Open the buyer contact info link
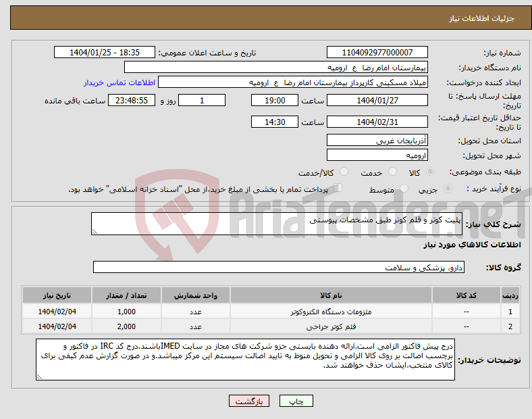This screenshot has height=419, width=532. (119, 82)
